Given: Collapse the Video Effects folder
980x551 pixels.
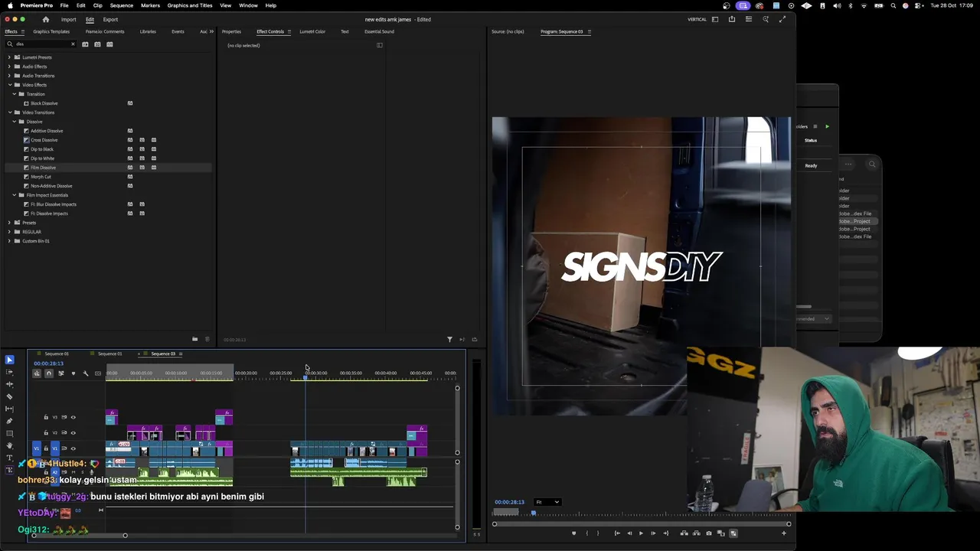Looking at the screenshot, I should click(9, 85).
